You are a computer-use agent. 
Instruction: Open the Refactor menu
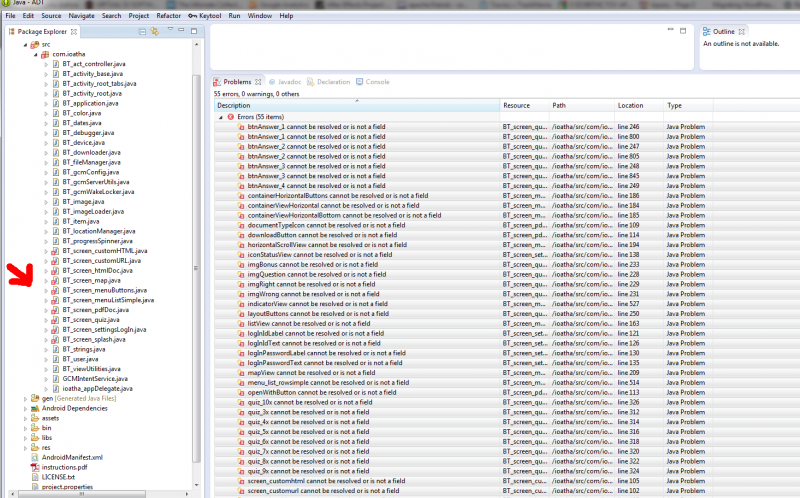[x=168, y=16]
